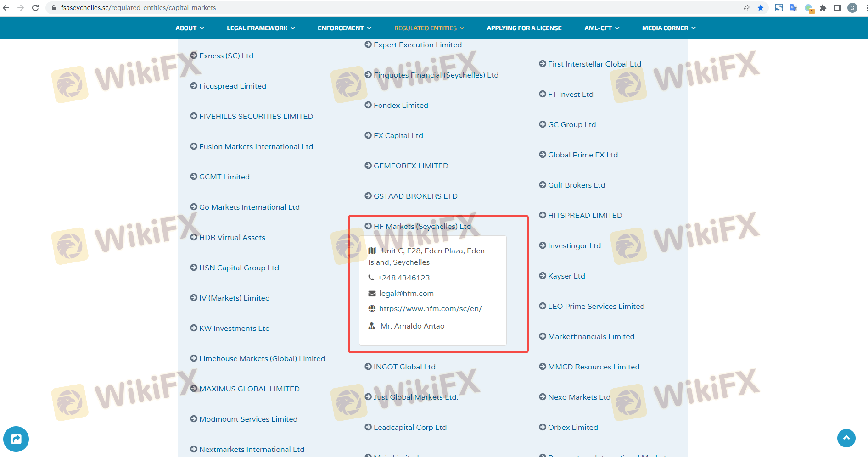868x457 pixels.
Task: Collapse HF Markets (Seychelles) Ltd entry
Action: [x=422, y=226]
